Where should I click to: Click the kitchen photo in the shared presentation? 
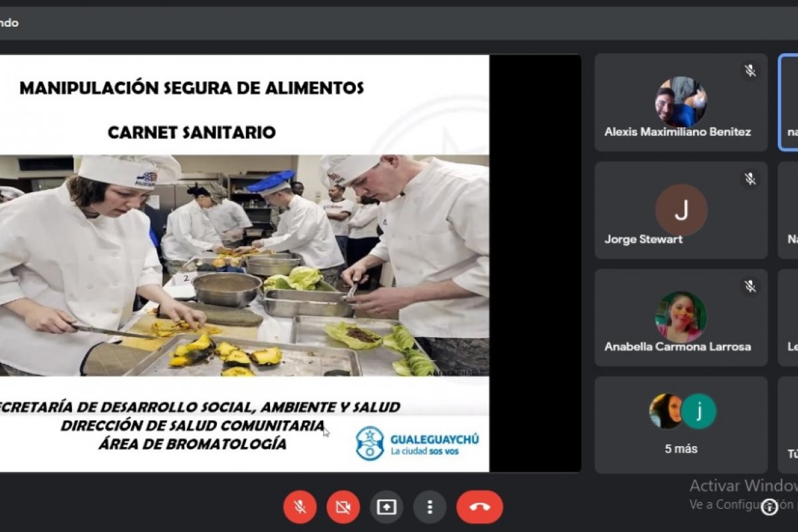pyautogui.click(x=244, y=265)
